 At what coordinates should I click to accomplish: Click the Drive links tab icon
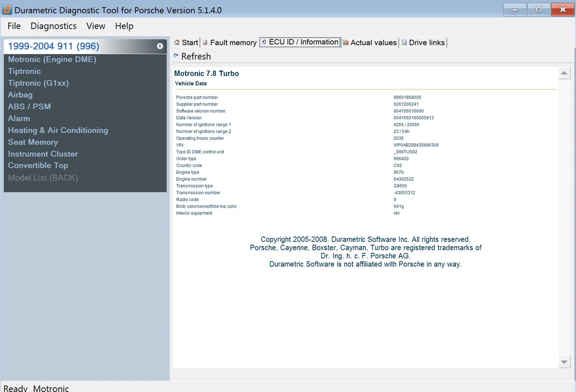click(x=404, y=42)
